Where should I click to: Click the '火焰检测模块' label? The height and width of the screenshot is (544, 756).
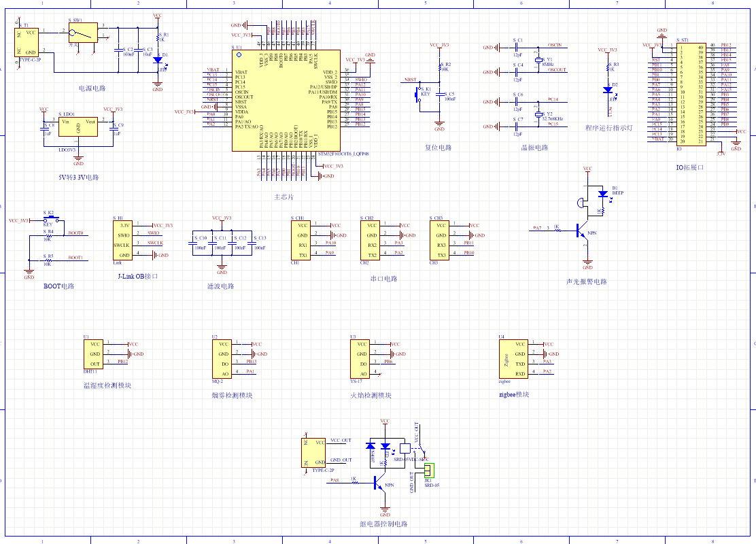(371, 396)
